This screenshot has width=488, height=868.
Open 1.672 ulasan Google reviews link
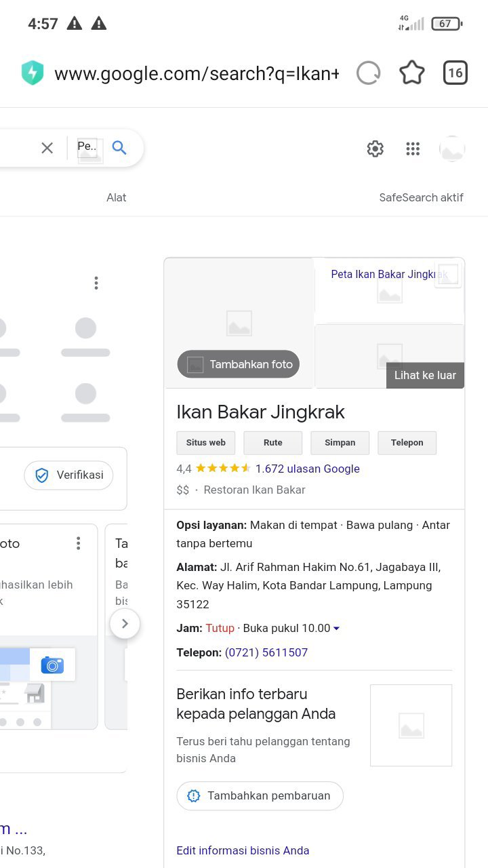tap(307, 469)
